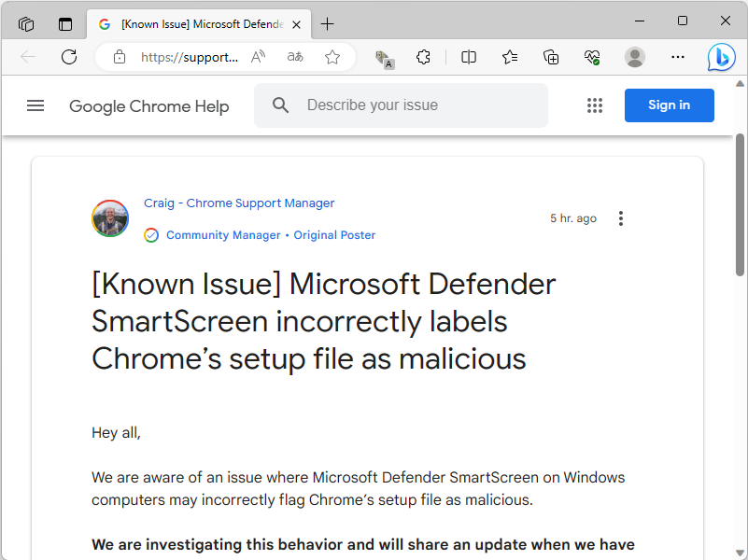
Task: Open Craig - Chrome Support Manager's profile
Action: pos(238,203)
